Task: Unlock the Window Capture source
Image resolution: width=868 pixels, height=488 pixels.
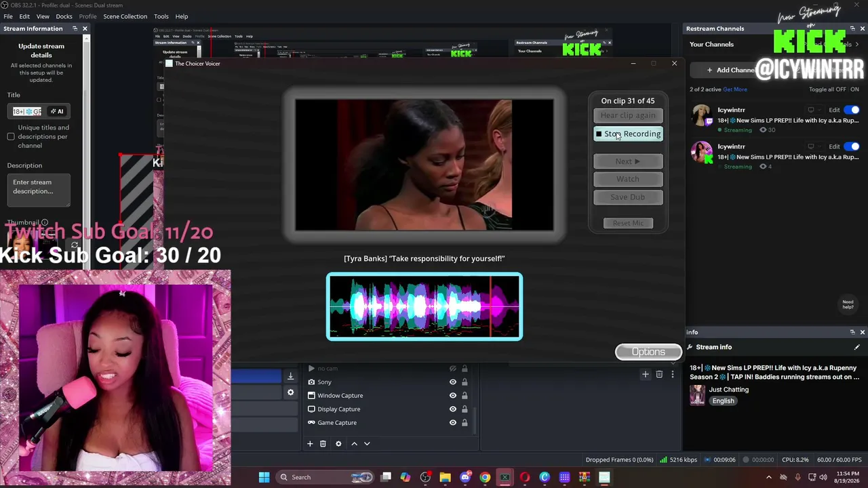Action: [x=465, y=396]
